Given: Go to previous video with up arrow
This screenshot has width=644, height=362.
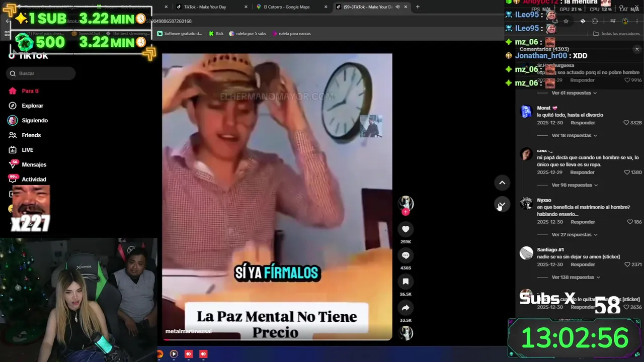Looking at the screenshot, I should click(x=502, y=183).
